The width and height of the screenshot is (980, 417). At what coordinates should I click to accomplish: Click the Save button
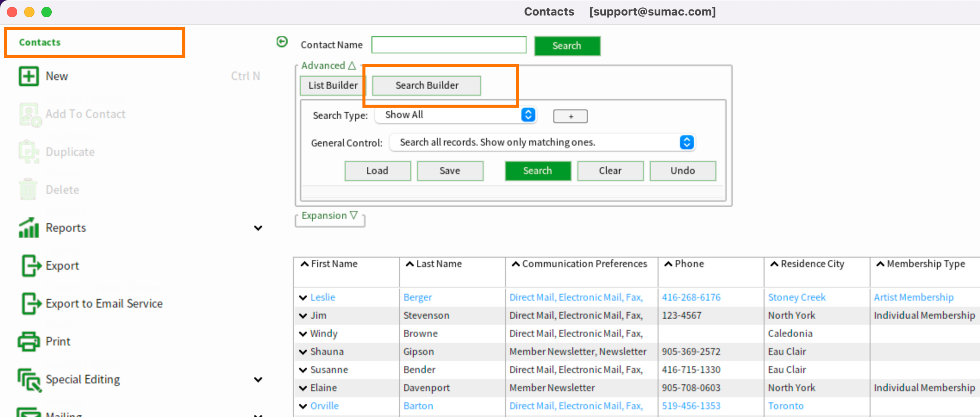[450, 171]
